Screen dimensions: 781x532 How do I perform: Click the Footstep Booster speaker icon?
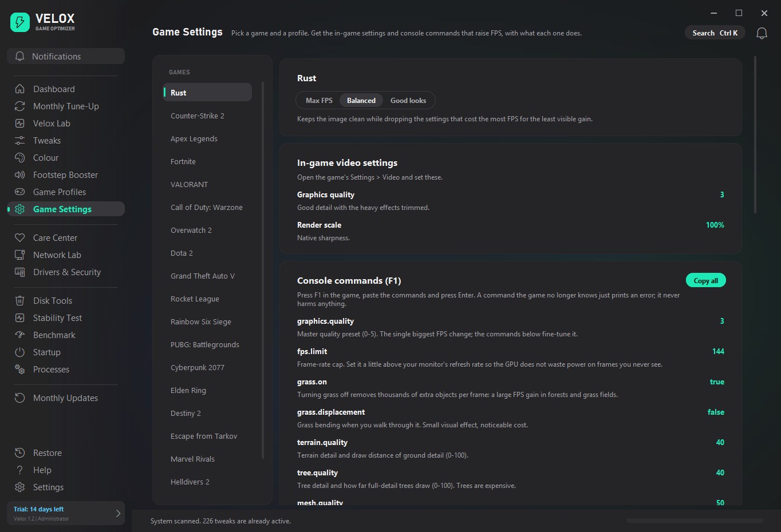(19, 174)
